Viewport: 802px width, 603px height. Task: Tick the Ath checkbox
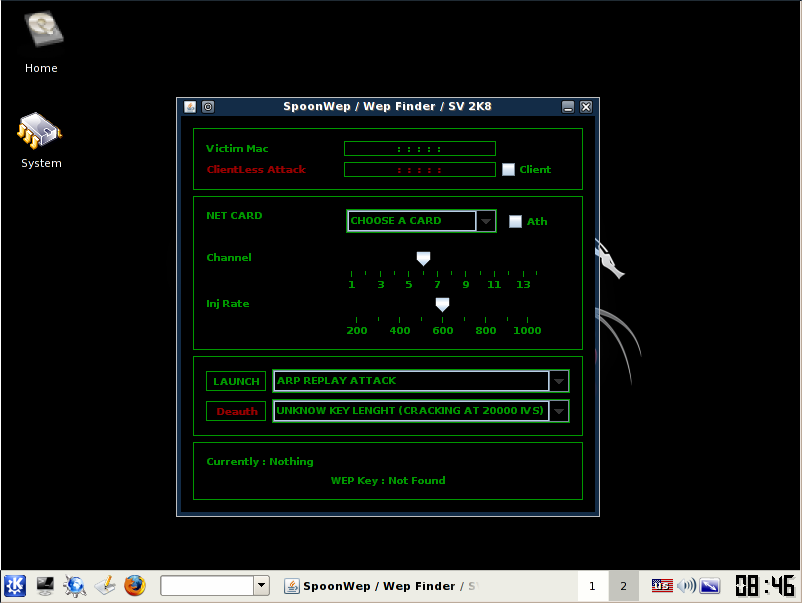click(x=515, y=221)
